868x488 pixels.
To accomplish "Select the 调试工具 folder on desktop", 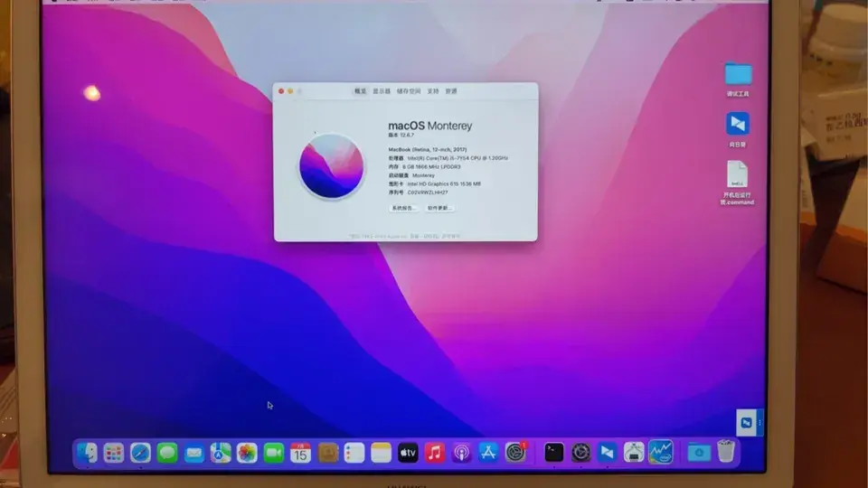I will click(x=739, y=73).
